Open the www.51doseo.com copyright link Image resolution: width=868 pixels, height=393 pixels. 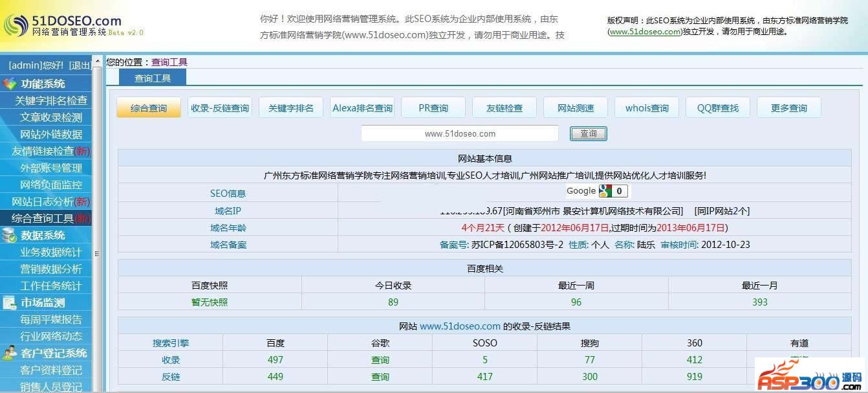coord(646,31)
